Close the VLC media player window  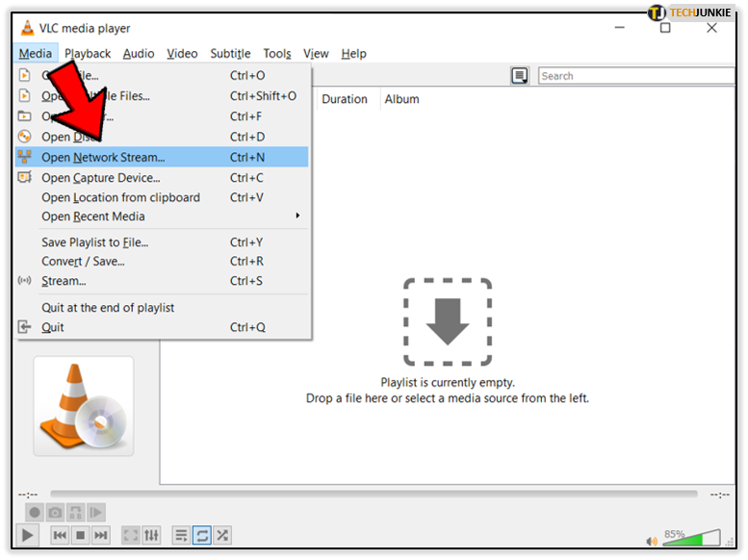(x=711, y=28)
